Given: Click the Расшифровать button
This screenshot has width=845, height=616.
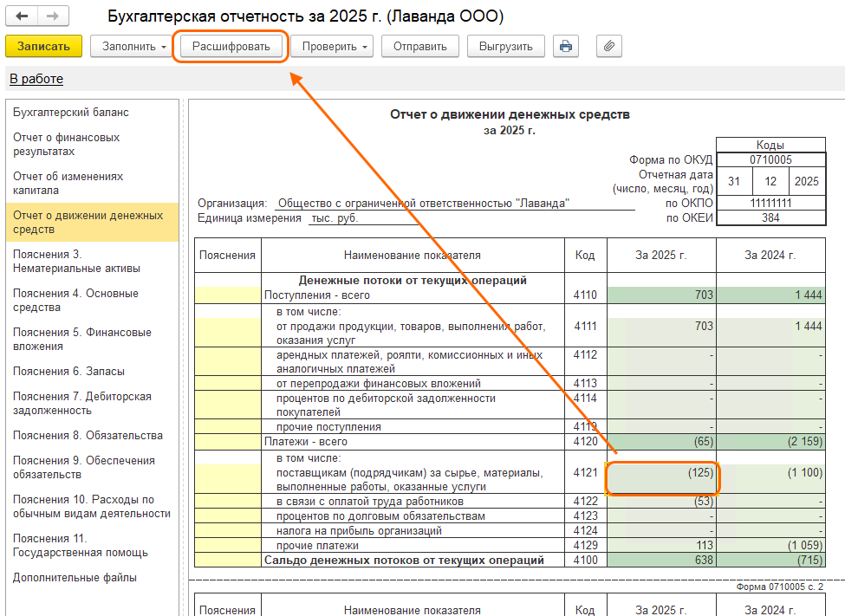Looking at the screenshot, I should coord(231,46).
